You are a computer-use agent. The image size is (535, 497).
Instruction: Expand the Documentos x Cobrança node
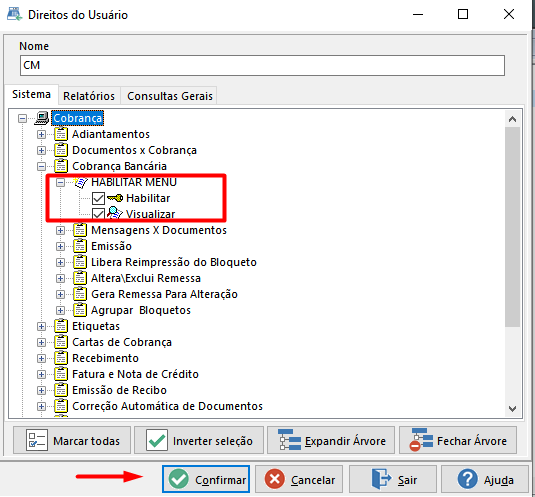click(x=41, y=150)
